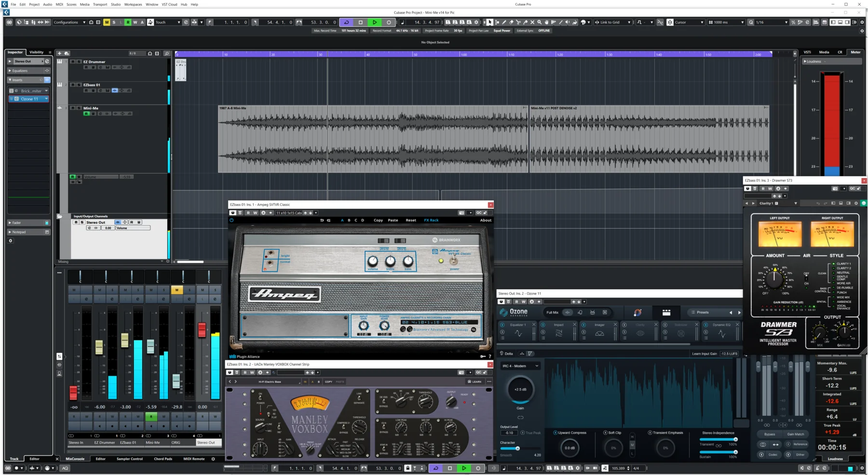The image size is (868, 475).
Task: Select the Zoom magnifier tool in toolbar
Action: tap(539, 22)
